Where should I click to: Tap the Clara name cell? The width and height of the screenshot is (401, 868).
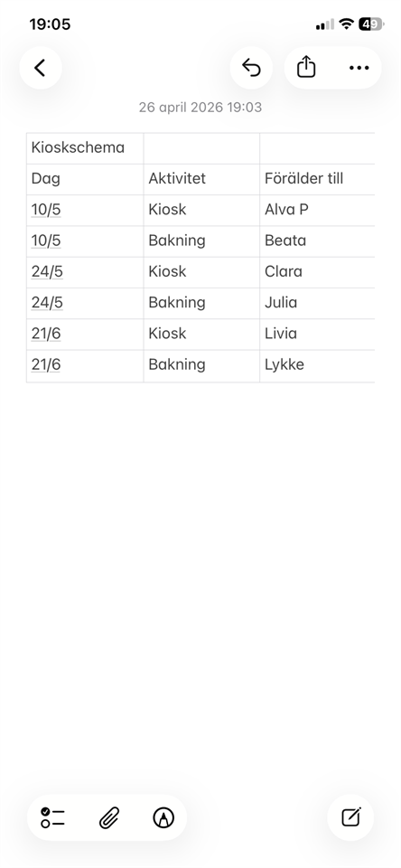[318, 272]
